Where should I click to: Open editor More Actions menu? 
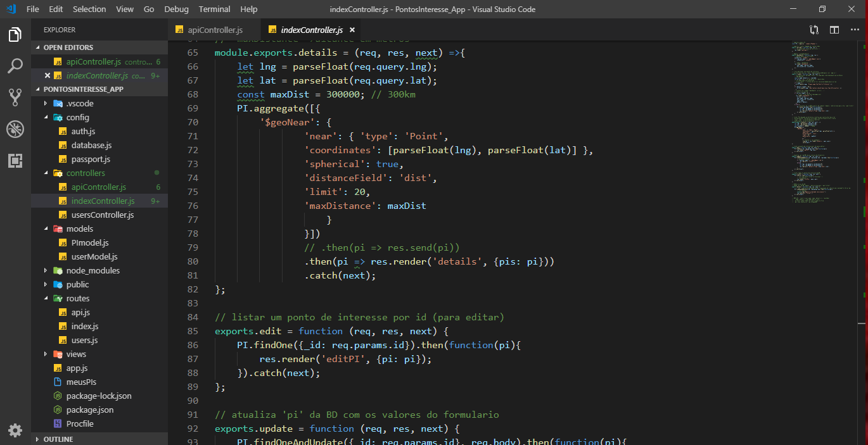(x=855, y=29)
